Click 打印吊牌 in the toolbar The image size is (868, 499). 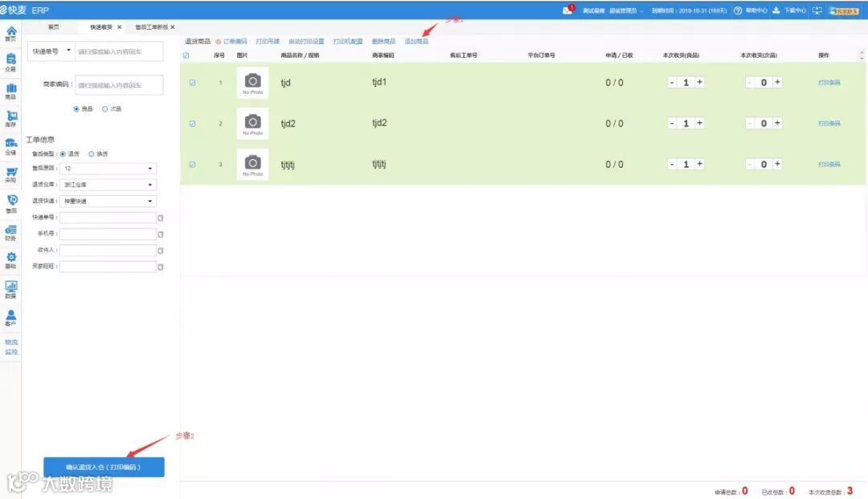(268, 42)
